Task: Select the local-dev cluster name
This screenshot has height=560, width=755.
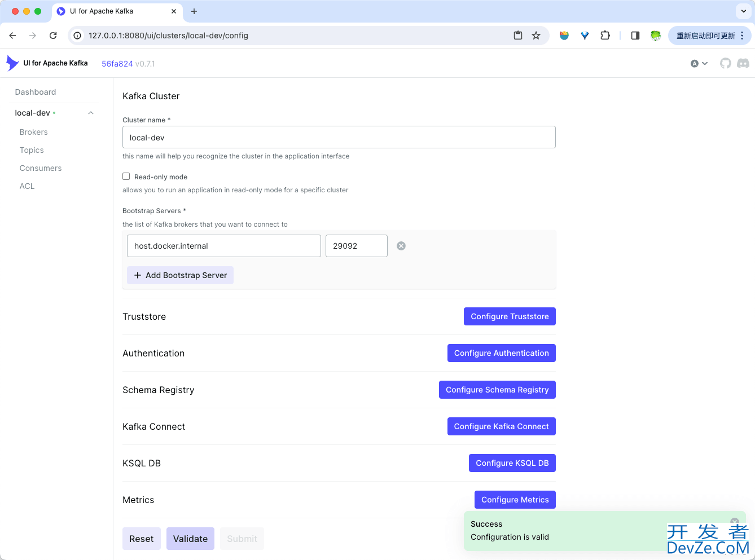Action: (33, 113)
